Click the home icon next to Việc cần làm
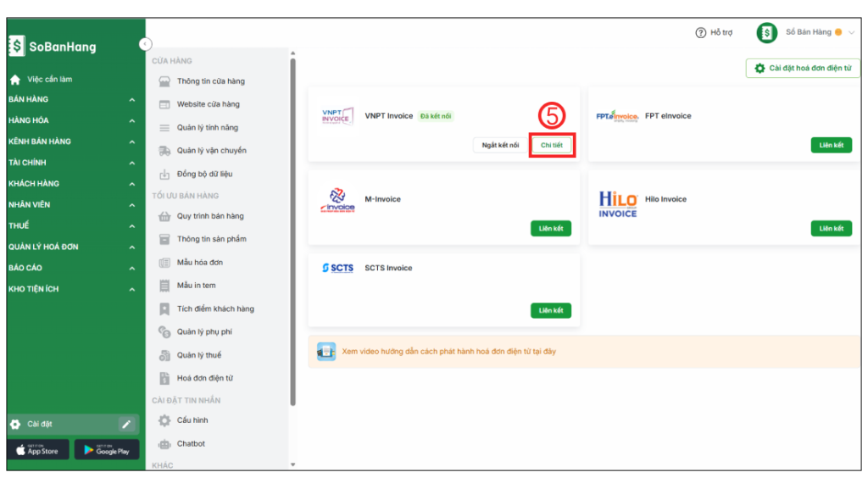The image size is (868, 489). (15, 80)
